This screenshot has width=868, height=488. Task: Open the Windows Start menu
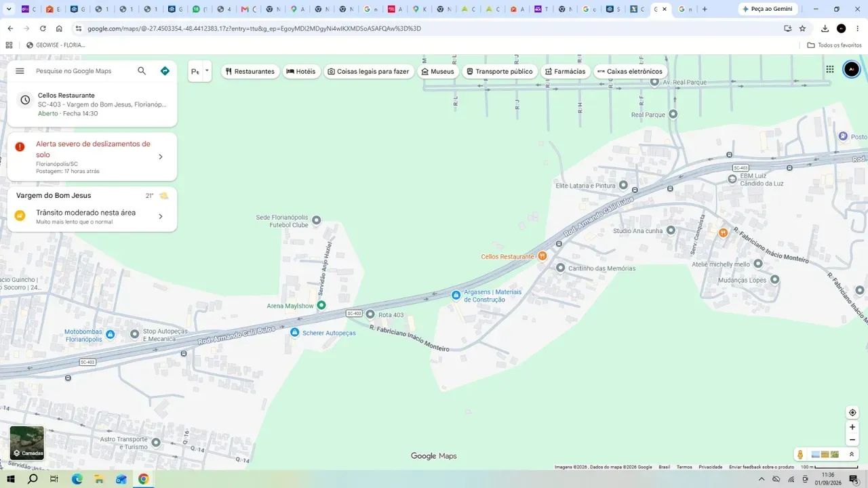10,479
